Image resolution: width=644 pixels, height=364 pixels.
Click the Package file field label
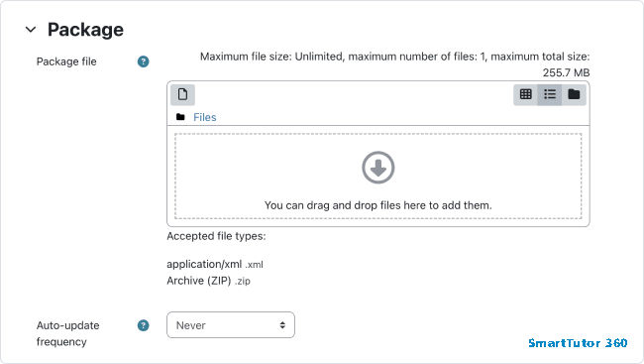coord(66,61)
